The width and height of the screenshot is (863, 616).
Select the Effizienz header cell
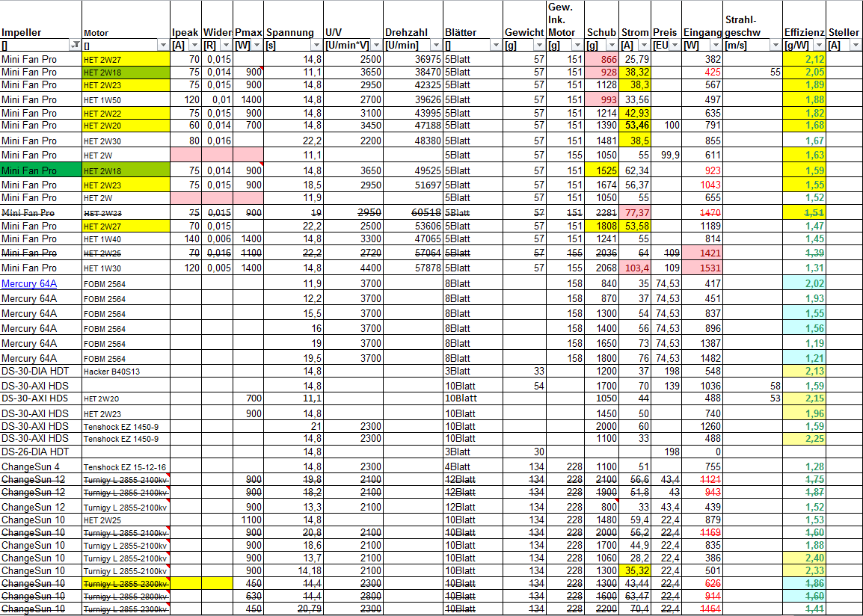pyautogui.click(x=804, y=33)
